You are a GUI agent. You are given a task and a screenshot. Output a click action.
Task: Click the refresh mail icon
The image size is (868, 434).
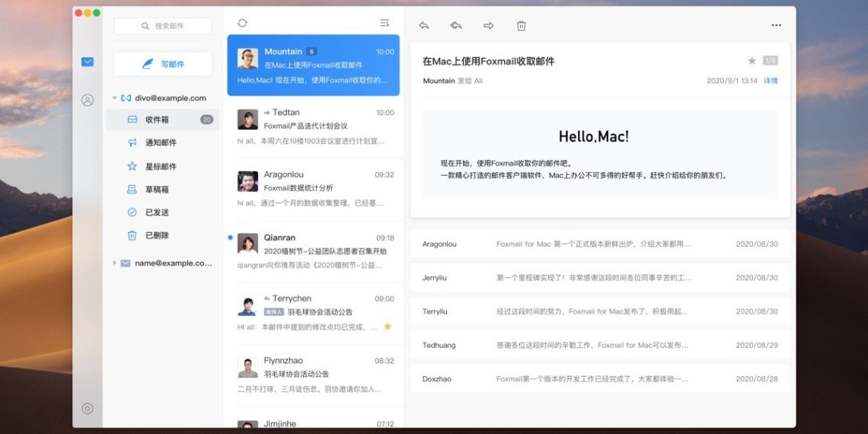coord(242,24)
